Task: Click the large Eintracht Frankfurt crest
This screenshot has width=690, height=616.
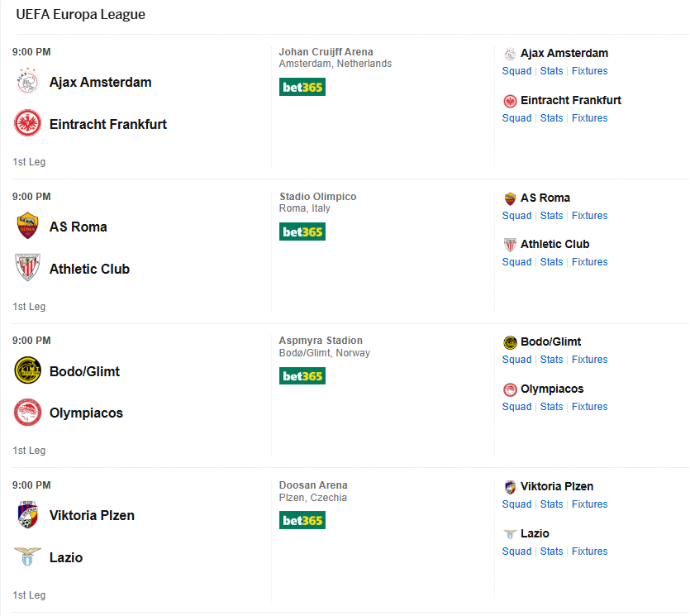Action: [x=27, y=124]
